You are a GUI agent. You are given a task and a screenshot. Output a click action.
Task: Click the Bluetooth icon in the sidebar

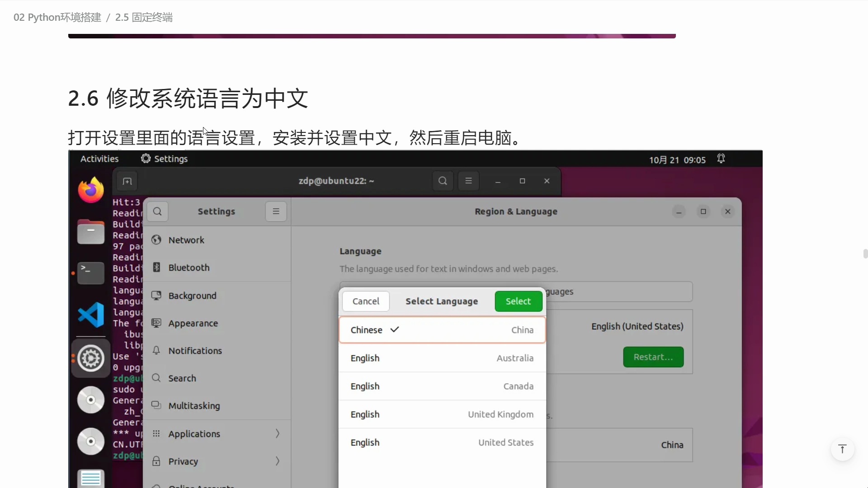tap(156, 267)
